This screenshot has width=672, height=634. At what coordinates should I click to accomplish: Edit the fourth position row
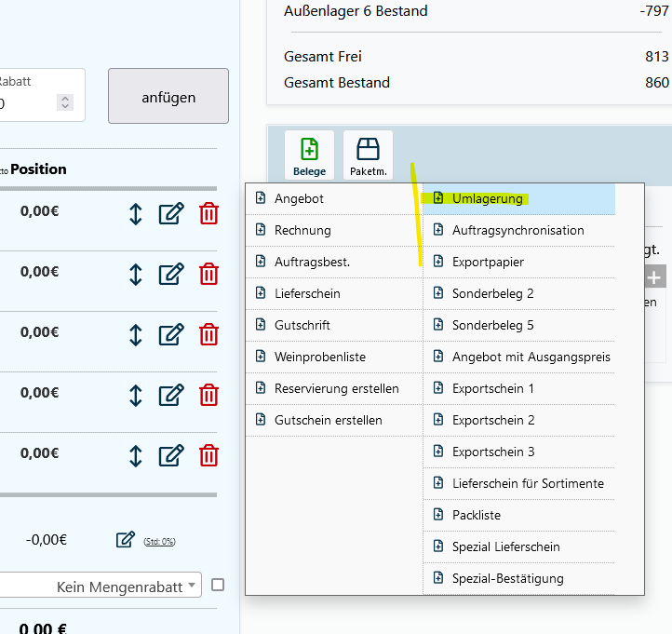pos(171,395)
